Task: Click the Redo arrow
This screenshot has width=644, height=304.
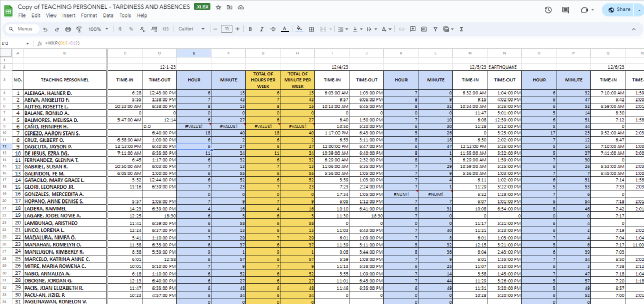Action: coord(57,29)
